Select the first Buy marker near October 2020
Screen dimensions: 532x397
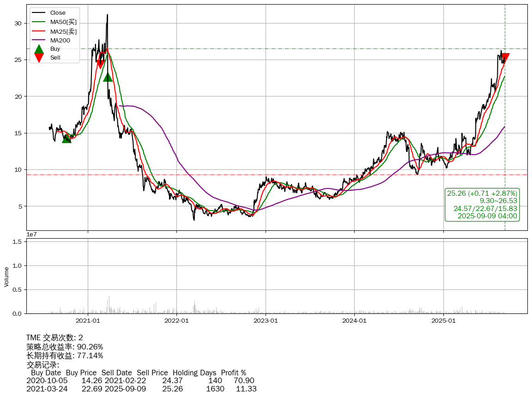66,138
